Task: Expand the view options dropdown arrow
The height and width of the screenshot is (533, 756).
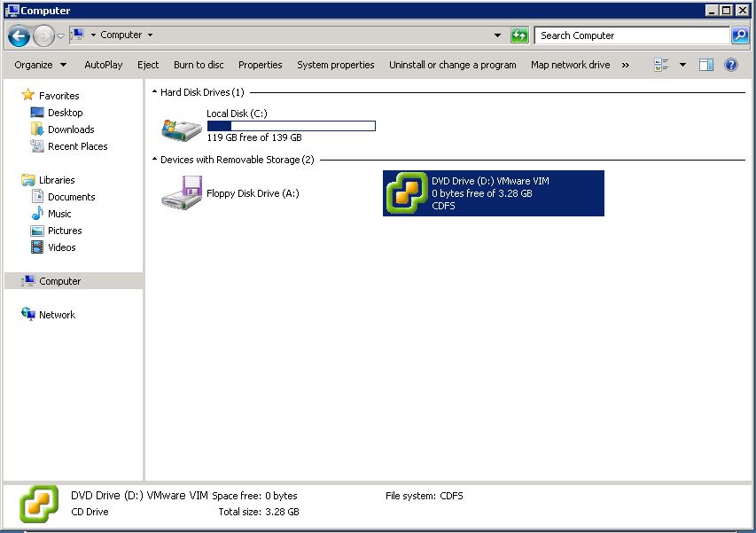Action: pyautogui.click(x=682, y=65)
